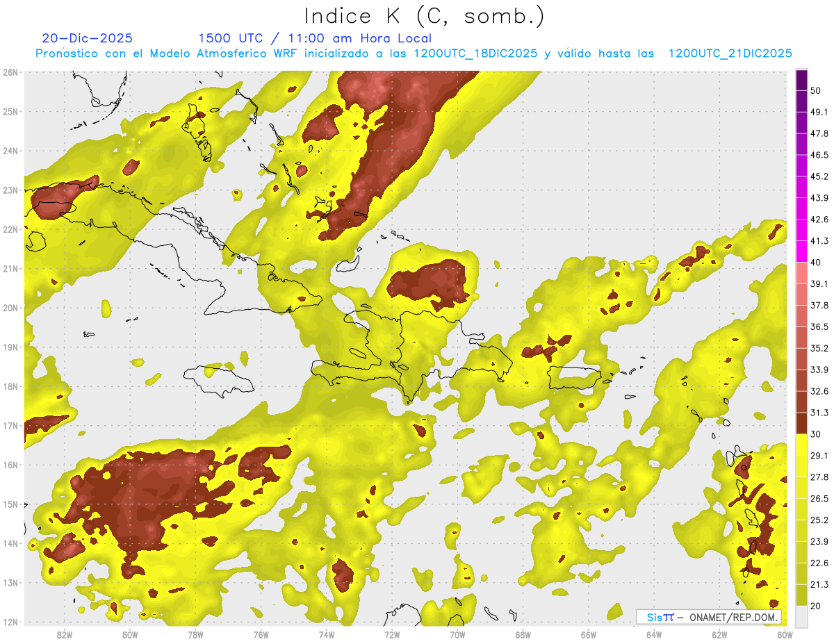834x644 pixels.
Task: Click the "27.8" colorbar label
Action: click(x=819, y=477)
